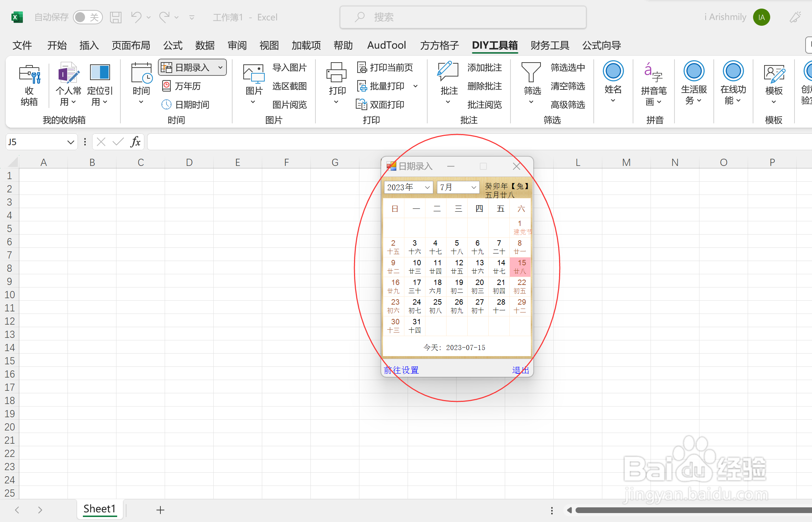Click 打印当前页 command

(x=385, y=68)
